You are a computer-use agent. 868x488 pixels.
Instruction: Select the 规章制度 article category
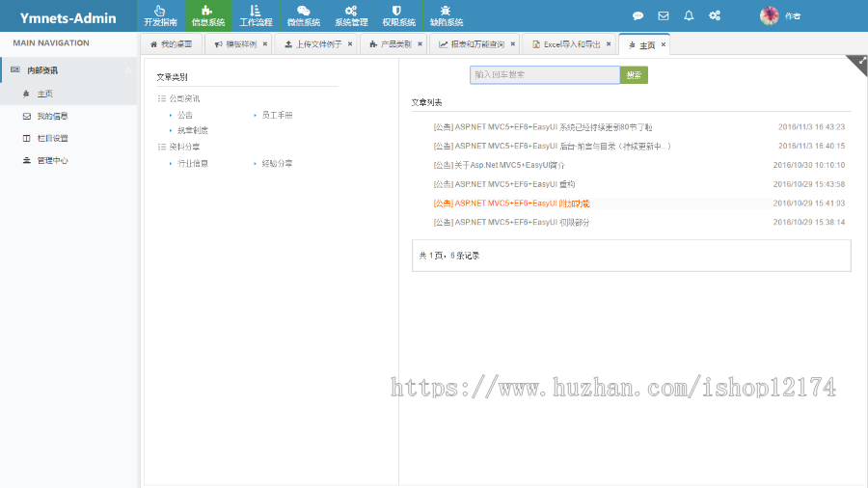(x=193, y=130)
